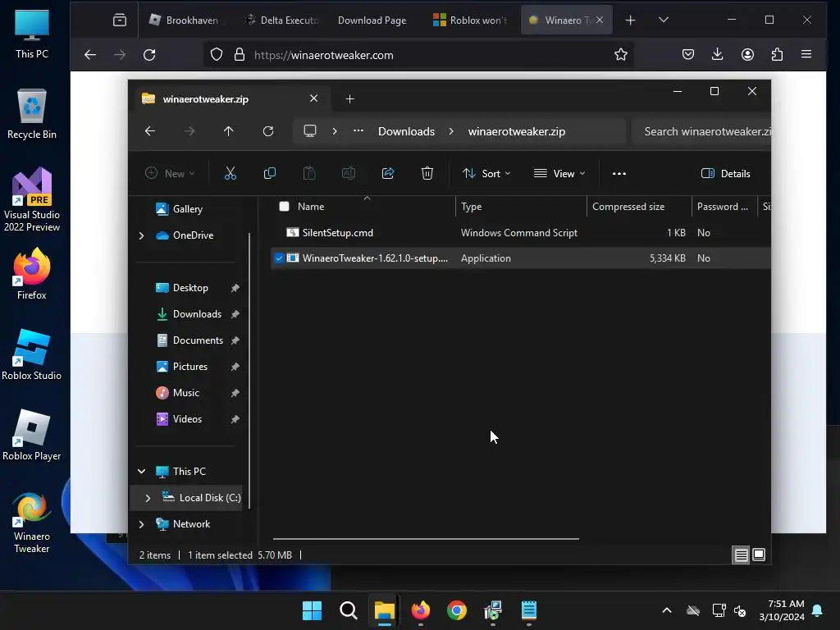840x630 pixels.
Task: Open a new Firefox tab
Action: tap(631, 21)
